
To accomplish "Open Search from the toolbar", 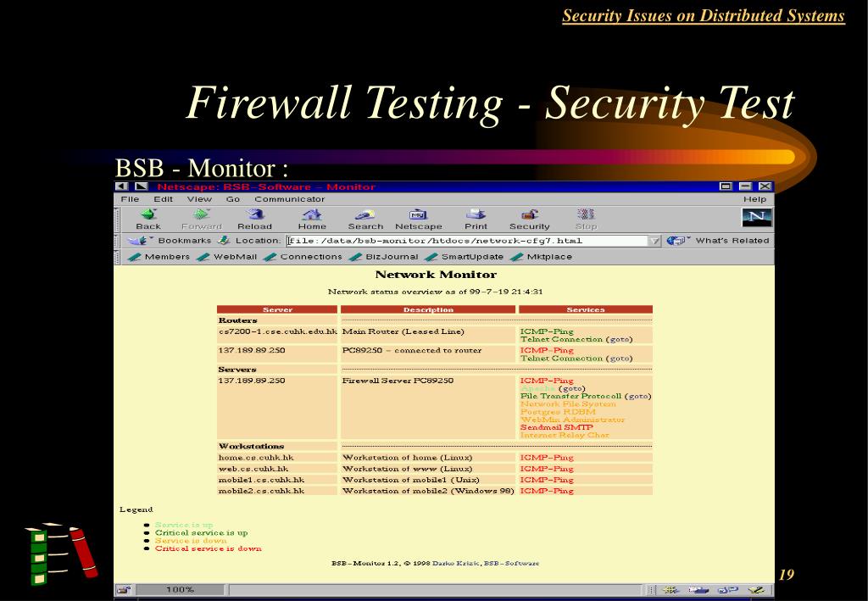I will [365, 214].
